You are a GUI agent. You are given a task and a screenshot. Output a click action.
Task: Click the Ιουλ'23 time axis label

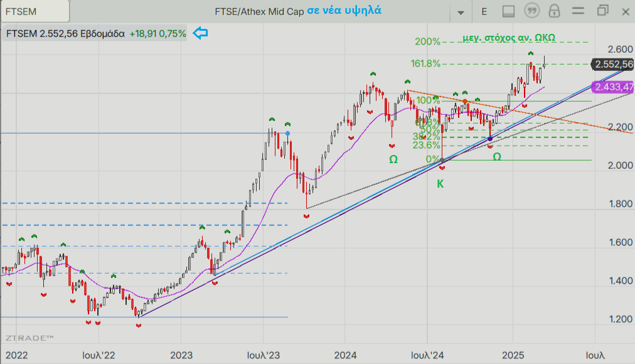[264, 355]
